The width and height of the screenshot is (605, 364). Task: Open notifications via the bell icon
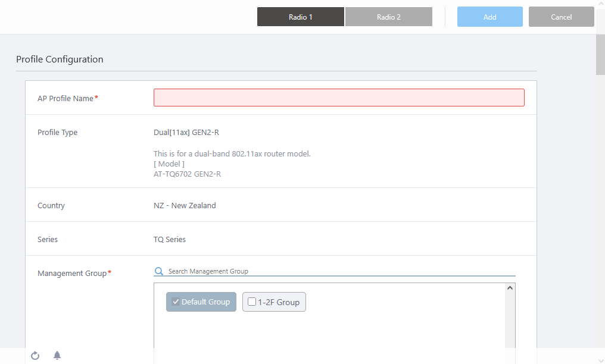point(57,356)
